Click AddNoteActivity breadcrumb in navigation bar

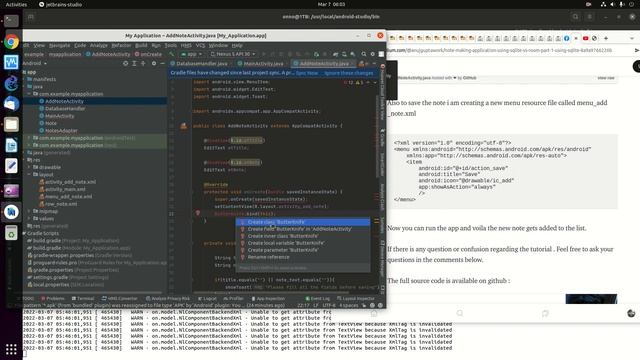point(108,54)
